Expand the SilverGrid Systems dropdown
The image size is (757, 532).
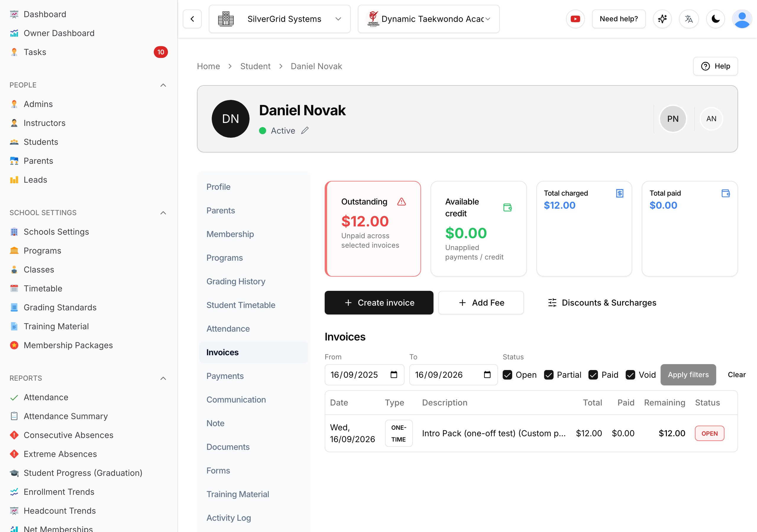[x=280, y=19]
